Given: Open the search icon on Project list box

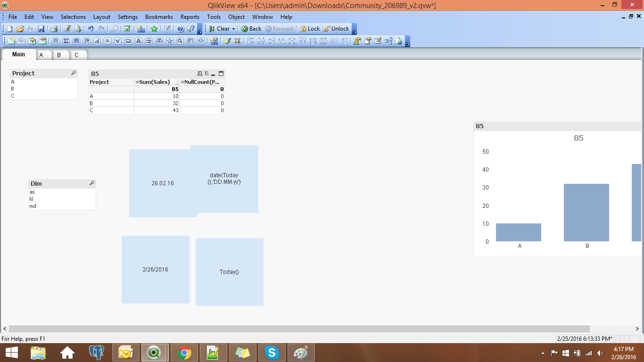Looking at the screenshot, I should (x=74, y=73).
